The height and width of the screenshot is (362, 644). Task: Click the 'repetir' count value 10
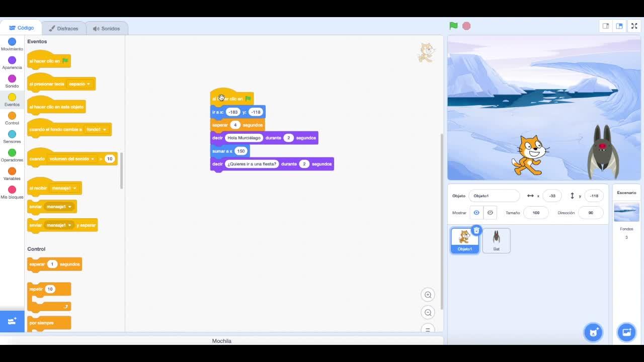[50, 289]
